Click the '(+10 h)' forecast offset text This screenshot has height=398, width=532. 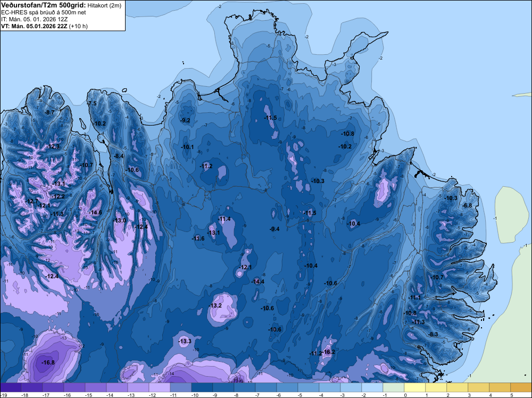pyautogui.click(x=78, y=26)
